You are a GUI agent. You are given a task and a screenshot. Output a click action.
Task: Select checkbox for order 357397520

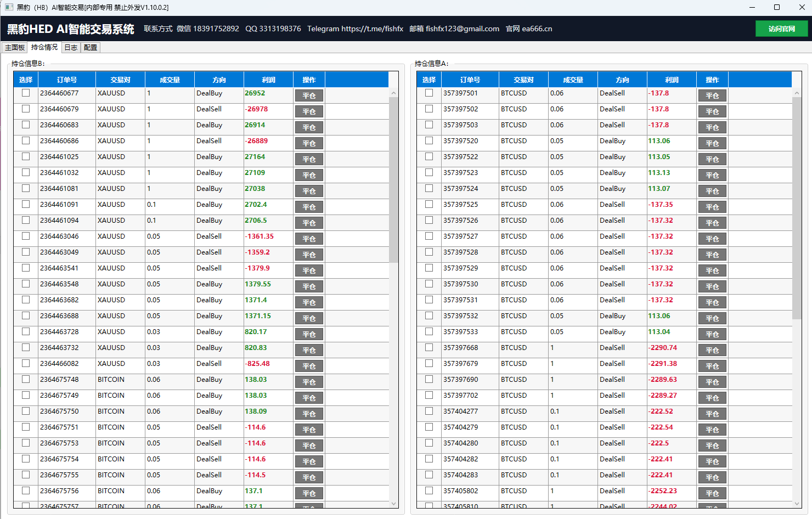tap(429, 140)
